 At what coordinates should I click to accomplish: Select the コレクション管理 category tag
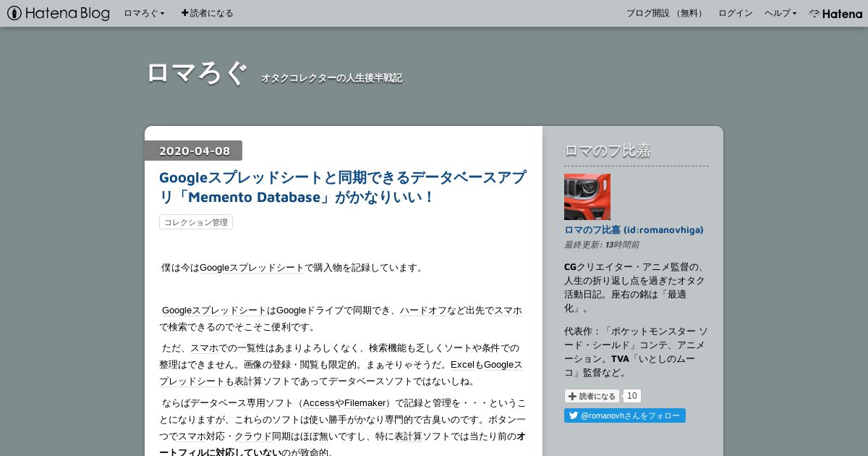coord(196,222)
